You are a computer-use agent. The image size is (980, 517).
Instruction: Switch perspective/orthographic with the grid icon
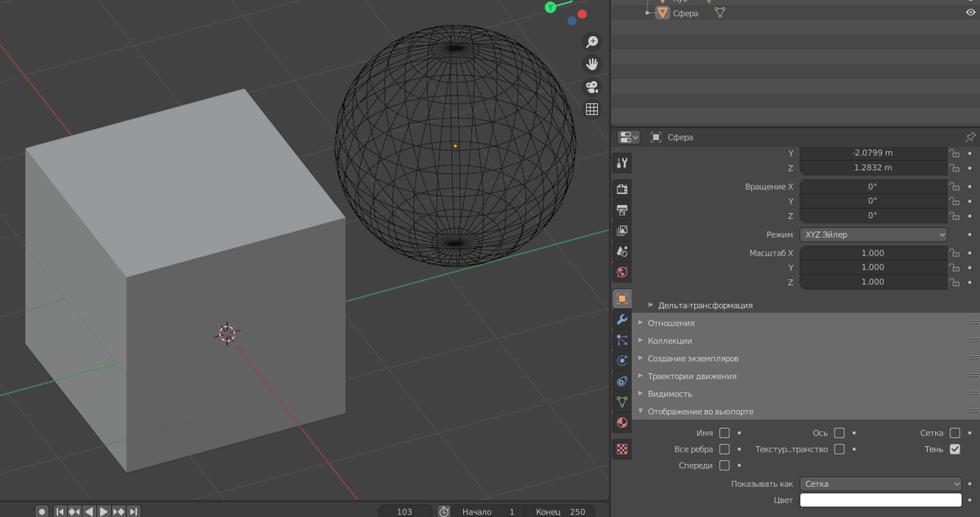point(592,109)
